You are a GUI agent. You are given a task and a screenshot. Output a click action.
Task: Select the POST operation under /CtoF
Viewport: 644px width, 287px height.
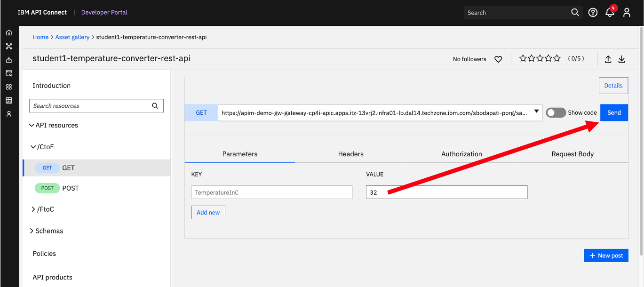click(96, 188)
